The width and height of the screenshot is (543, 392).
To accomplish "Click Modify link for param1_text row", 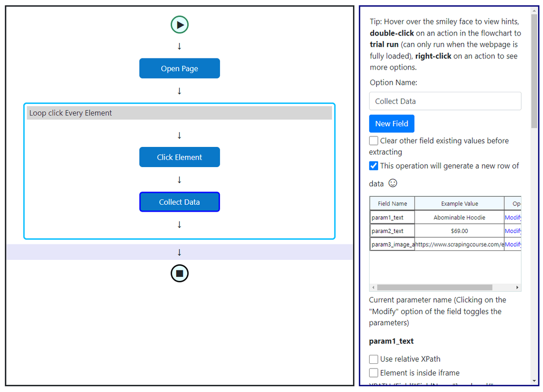I will (513, 217).
